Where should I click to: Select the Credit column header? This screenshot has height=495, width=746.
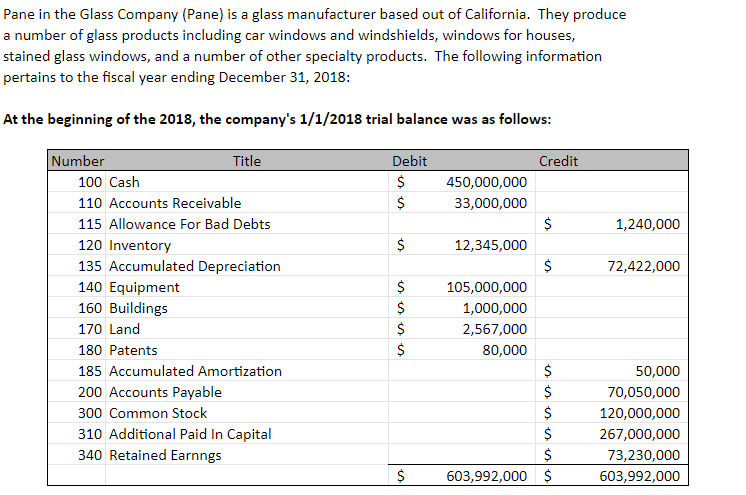tap(558, 161)
